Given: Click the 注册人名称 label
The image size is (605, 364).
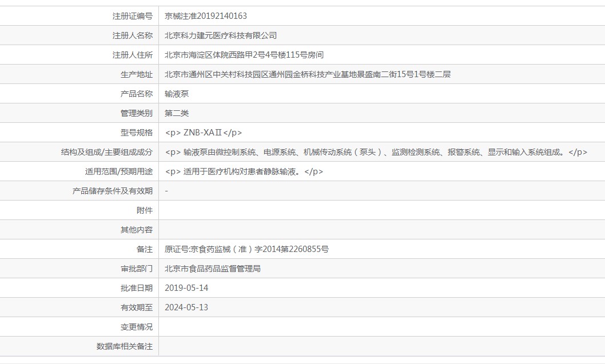Looking at the screenshot, I should (132, 35).
